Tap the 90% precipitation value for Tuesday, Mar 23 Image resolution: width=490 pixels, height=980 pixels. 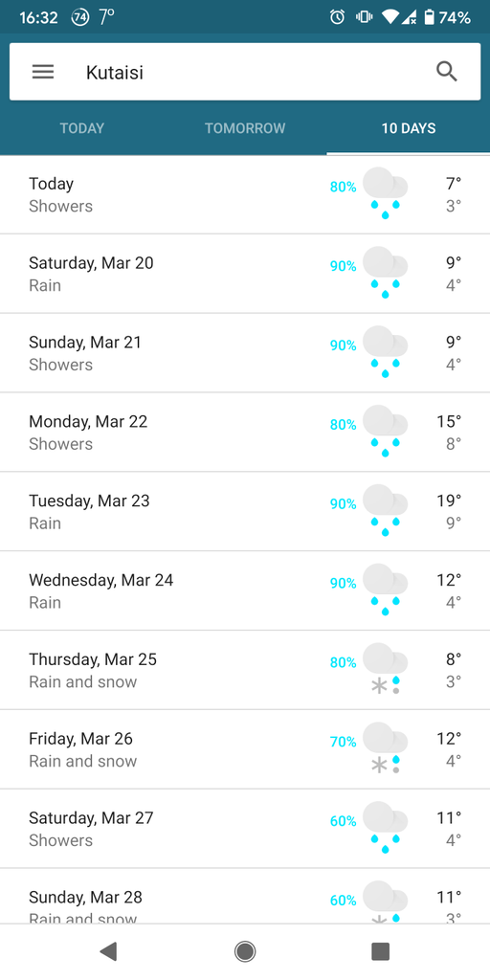(344, 503)
